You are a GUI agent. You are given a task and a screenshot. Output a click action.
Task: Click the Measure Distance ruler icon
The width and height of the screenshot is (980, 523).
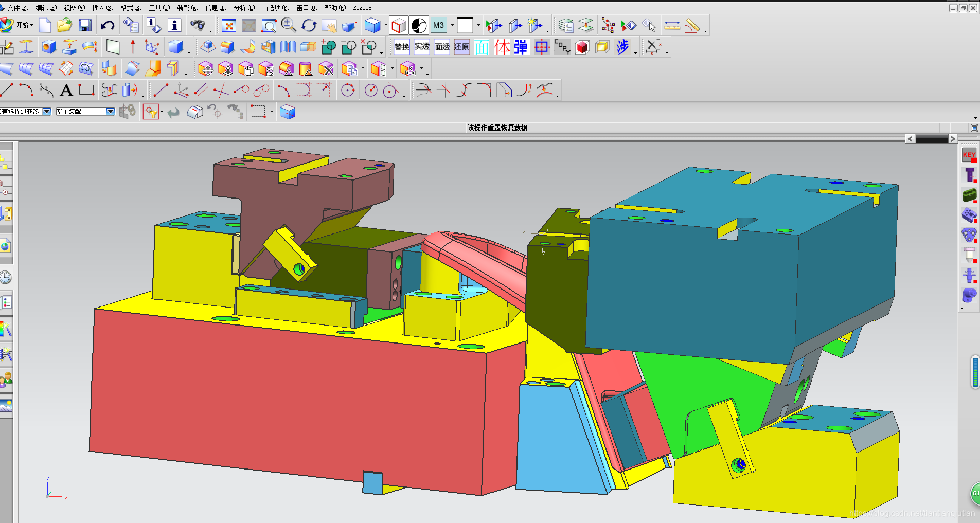click(672, 25)
